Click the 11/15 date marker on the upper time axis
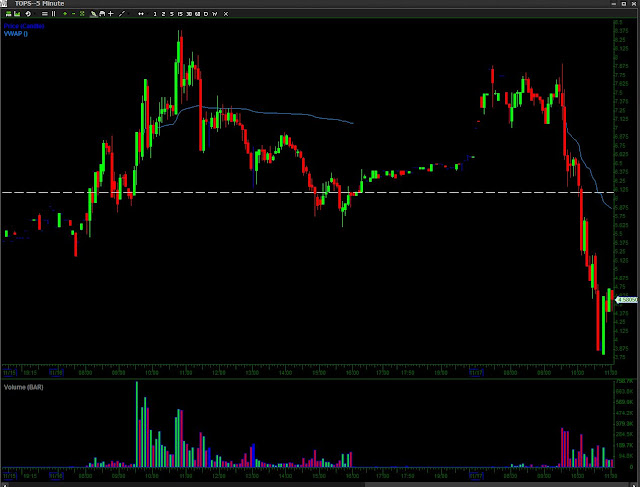The image size is (640, 487). (x=9, y=373)
